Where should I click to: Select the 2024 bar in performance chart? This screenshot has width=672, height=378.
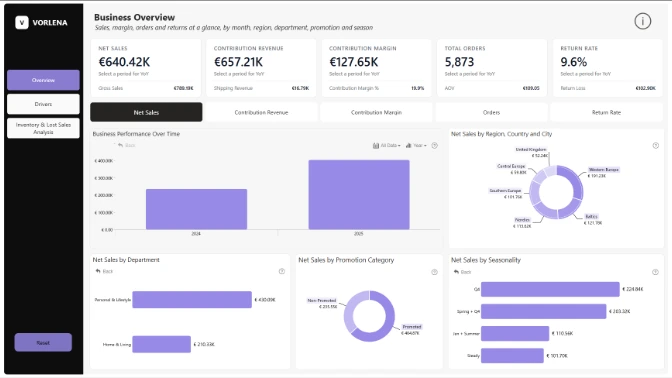[196, 209]
